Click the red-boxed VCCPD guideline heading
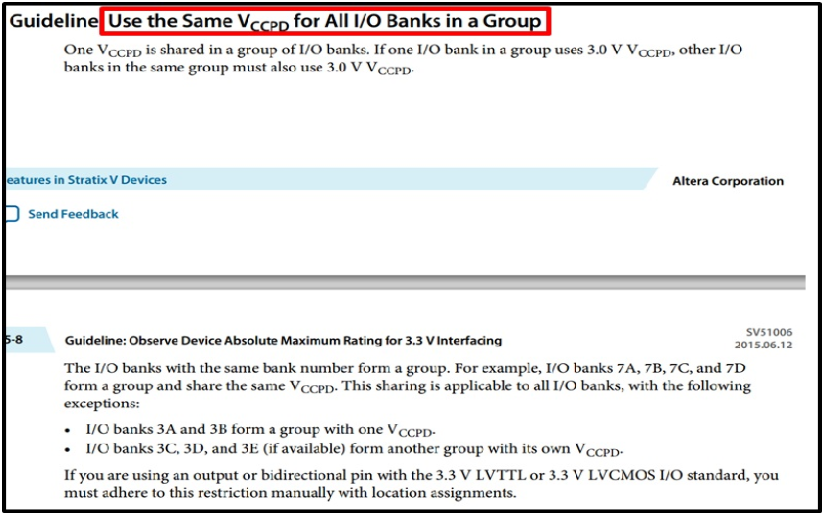This screenshot has width=823, height=515. pos(325,21)
